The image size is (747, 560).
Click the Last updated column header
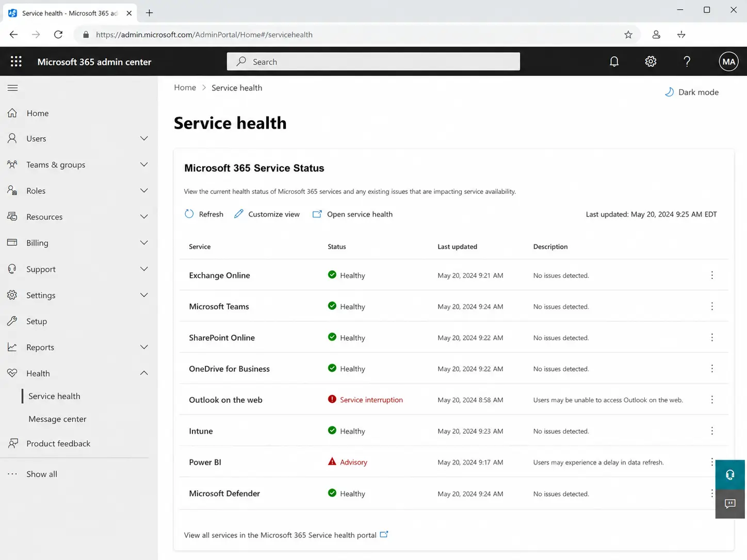(x=457, y=246)
